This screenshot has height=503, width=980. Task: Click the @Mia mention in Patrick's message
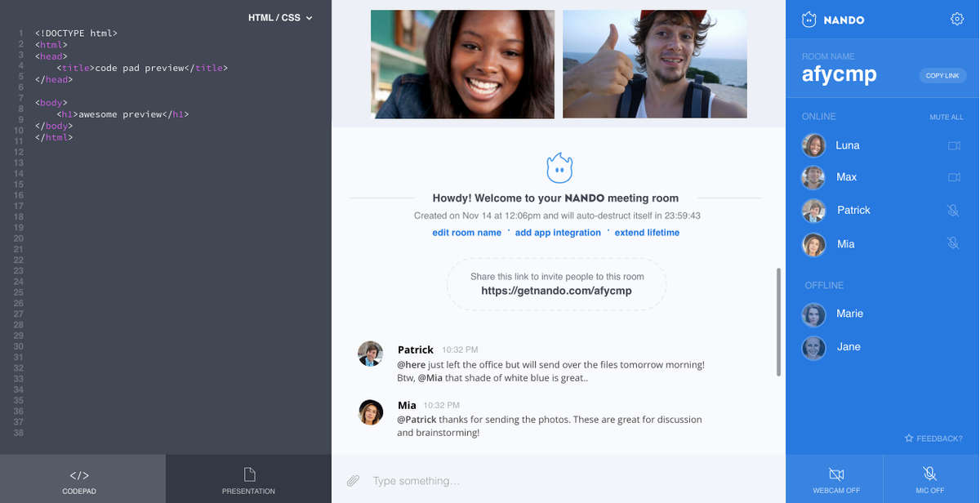[x=430, y=378]
